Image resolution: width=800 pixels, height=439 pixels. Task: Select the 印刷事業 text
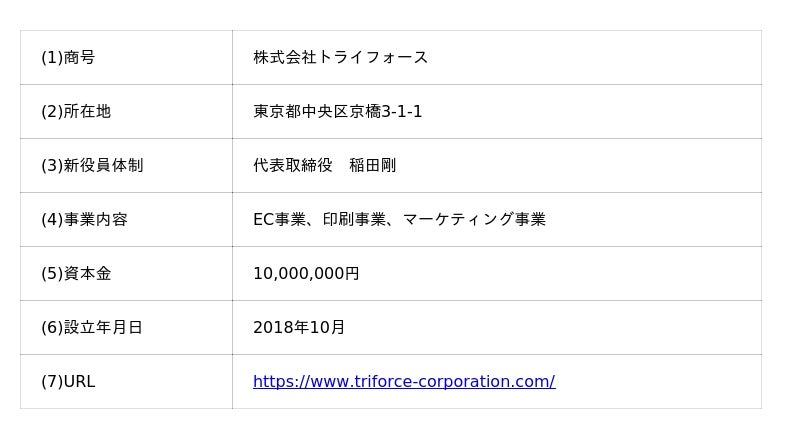pos(354,219)
